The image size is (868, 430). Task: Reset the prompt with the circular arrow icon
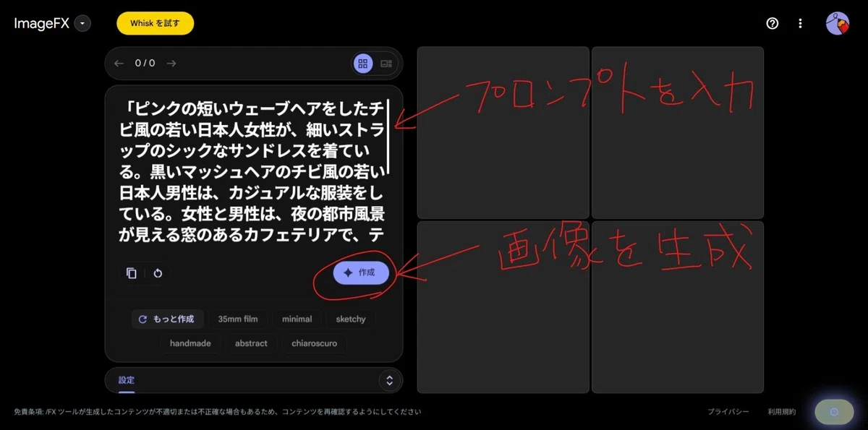158,273
